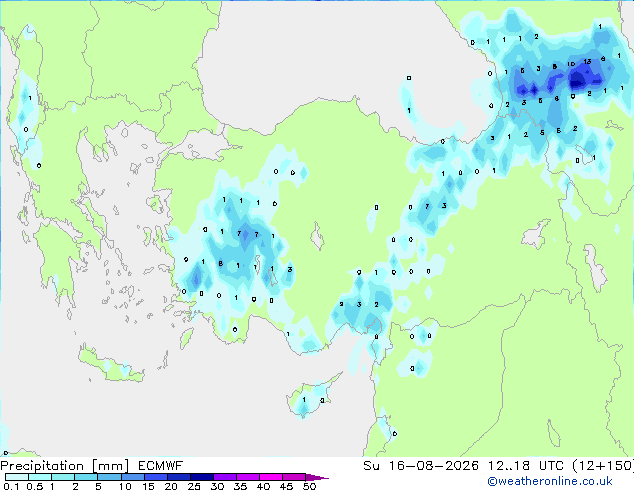Screen dimensions: 634x490
Task: Click the 0.1–0.5 mm legend color box
Action: (x=17, y=477)
